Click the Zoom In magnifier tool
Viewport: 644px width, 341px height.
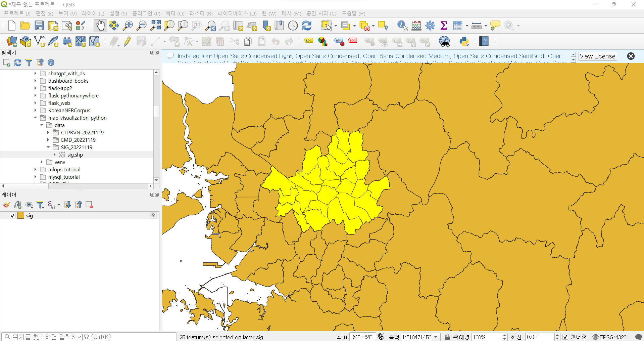point(128,26)
